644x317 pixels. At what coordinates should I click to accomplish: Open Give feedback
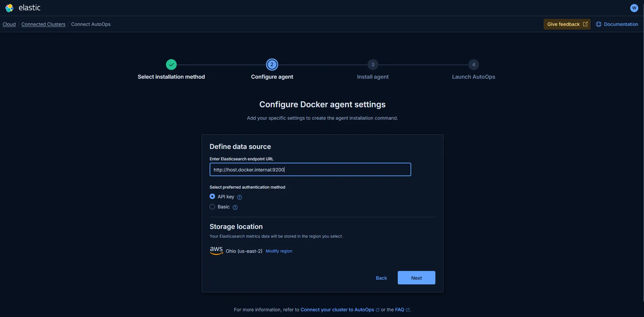coord(567,24)
